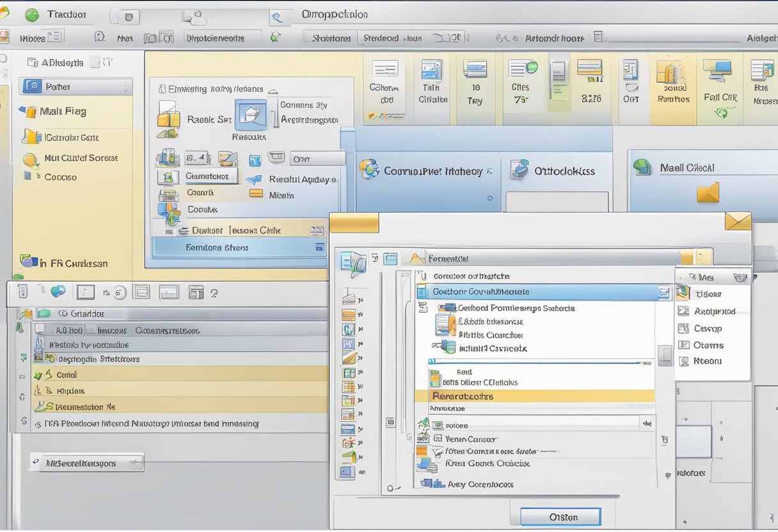Expand the dropdown arrow next to Computer History

click(489, 171)
